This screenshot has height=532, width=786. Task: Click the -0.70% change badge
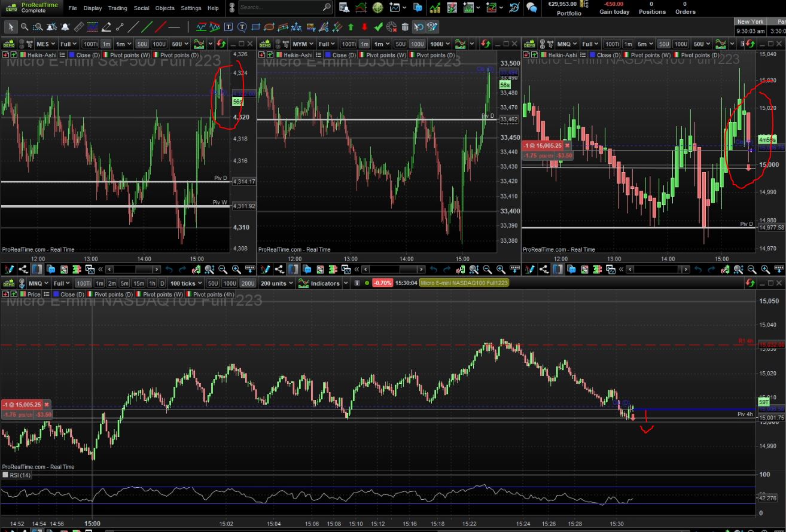tap(382, 283)
